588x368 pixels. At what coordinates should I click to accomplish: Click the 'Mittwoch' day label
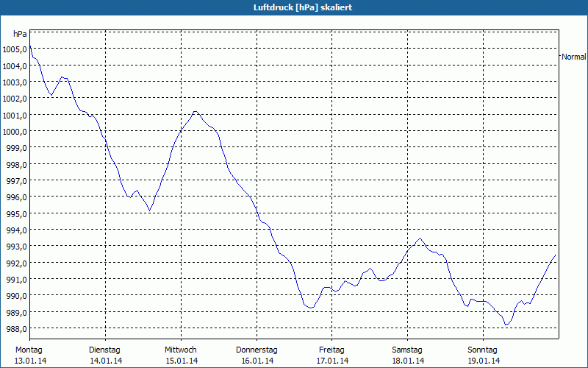(x=181, y=350)
